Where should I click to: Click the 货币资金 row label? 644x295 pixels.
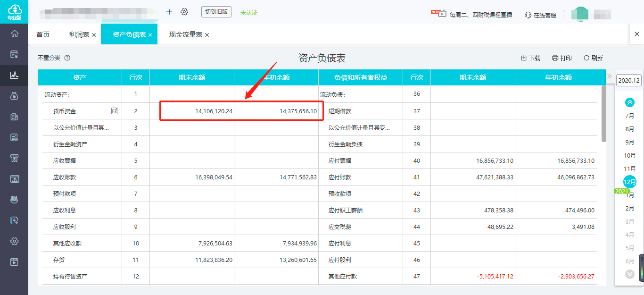(65, 111)
